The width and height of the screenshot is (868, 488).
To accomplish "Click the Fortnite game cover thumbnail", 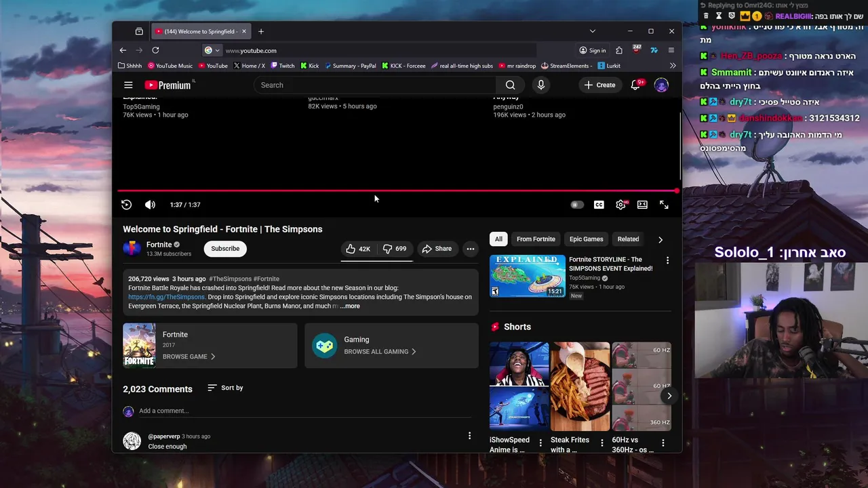I will (139, 345).
